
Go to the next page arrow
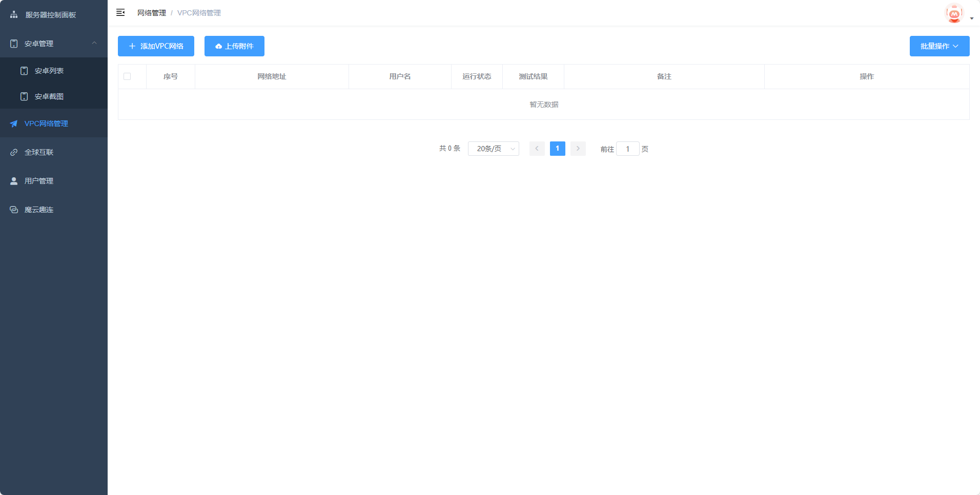pyautogui.click(x=578, y=149)
